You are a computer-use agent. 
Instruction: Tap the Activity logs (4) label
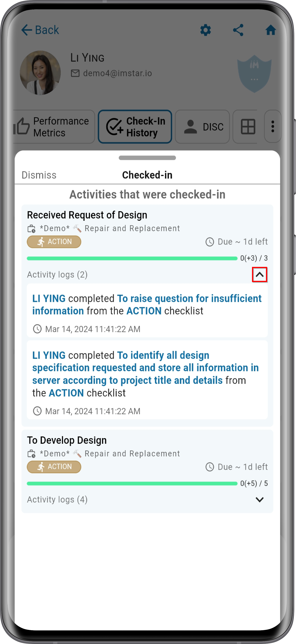pos(57,500)
